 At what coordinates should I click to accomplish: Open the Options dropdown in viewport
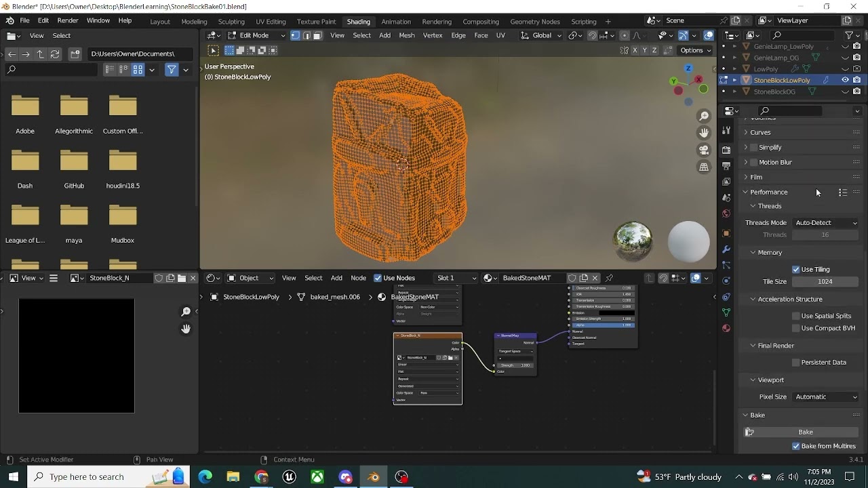click(696, 50)
